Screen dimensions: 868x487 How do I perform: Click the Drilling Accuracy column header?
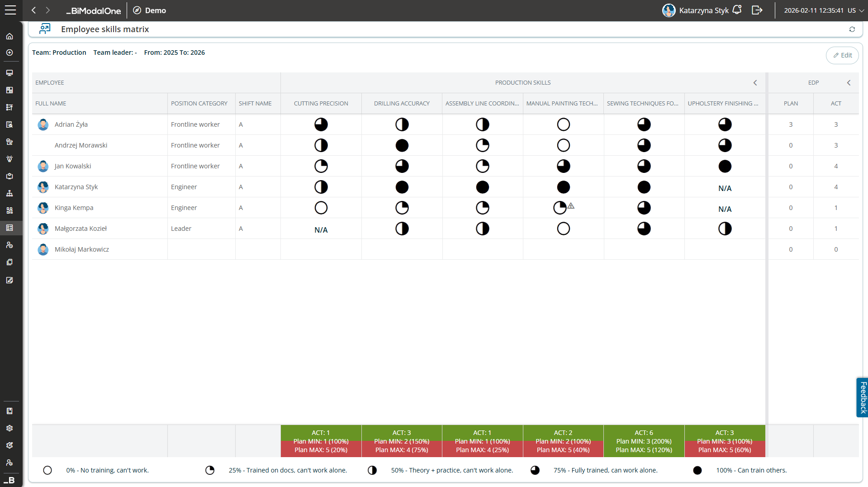402,104
